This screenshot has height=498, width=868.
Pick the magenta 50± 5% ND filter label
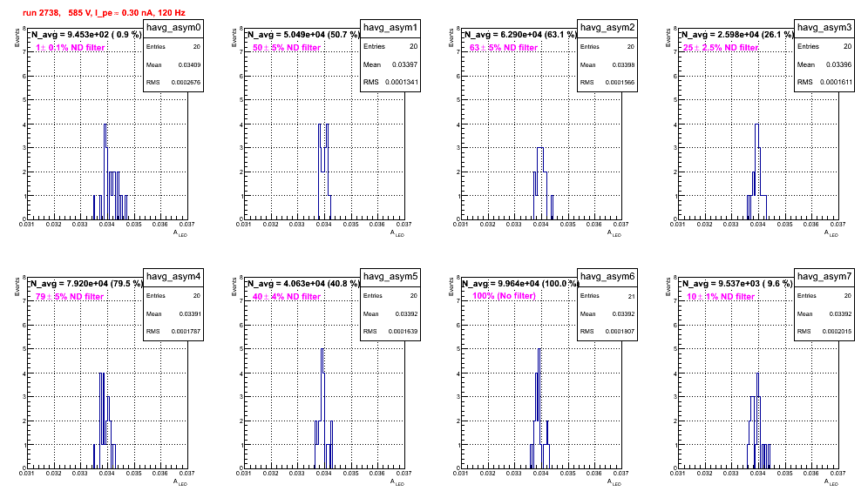287,48
